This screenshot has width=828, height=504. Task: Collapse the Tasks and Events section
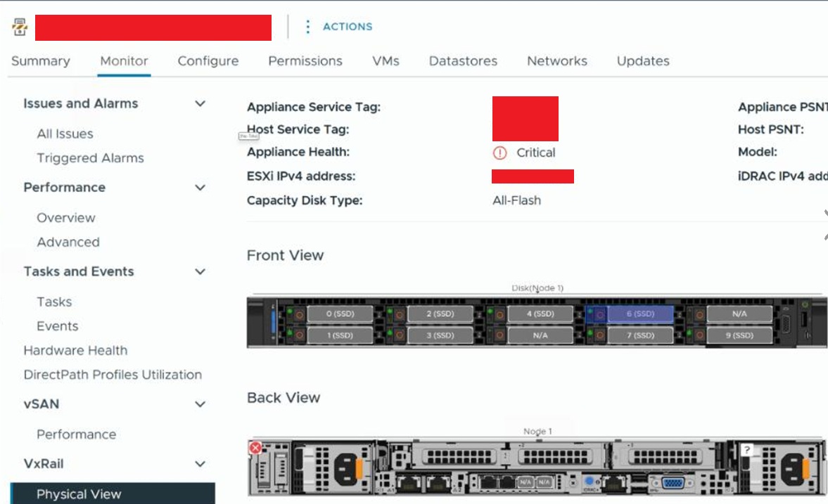[200, 271]
